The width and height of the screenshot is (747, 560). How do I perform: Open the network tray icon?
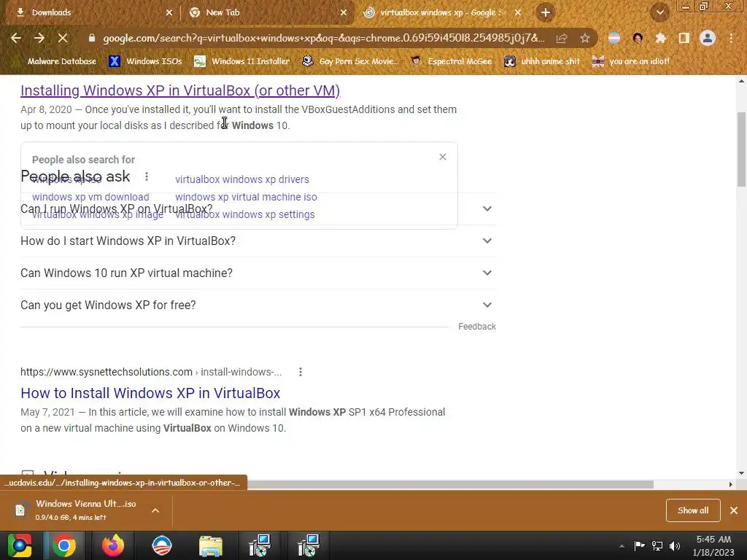tap(657, 545)
